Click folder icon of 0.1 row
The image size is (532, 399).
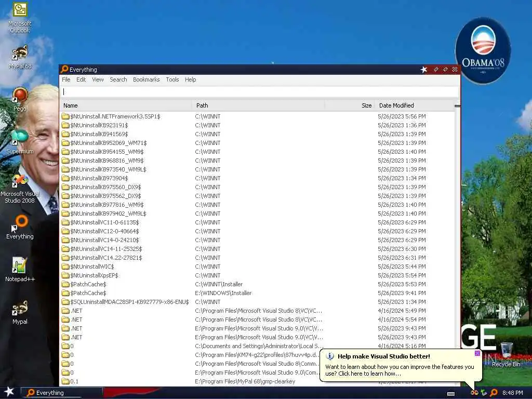coord(65,381)
